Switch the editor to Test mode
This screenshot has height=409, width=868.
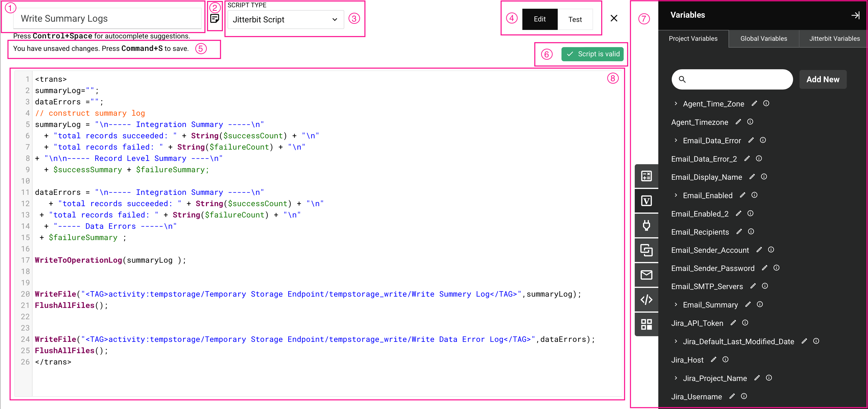click(x=575, y=19)
